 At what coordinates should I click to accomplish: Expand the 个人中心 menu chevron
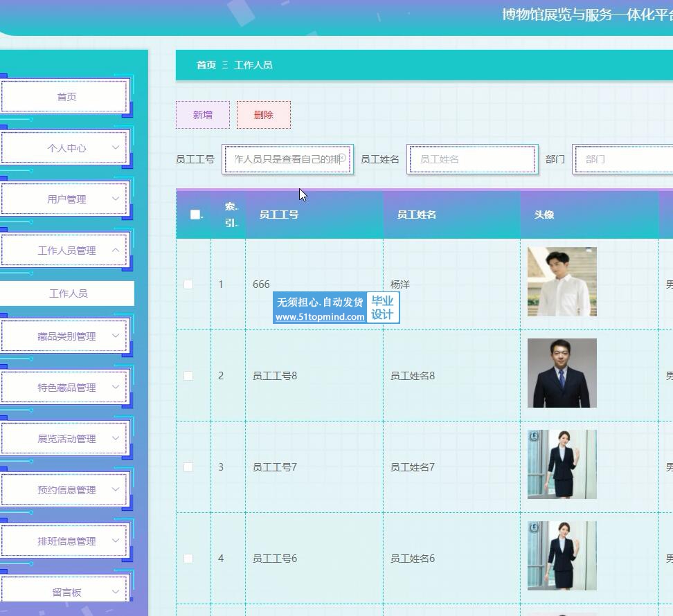(116, 147)
